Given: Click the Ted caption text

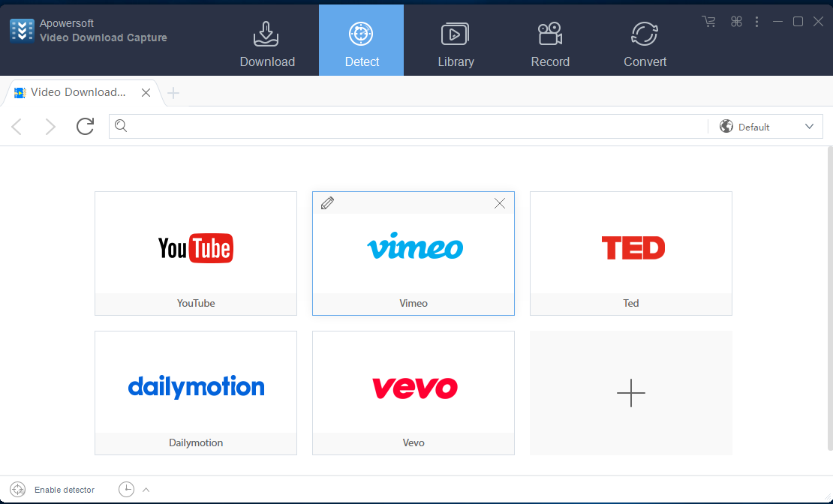Looking at the screenshot, I should point(630,303).
